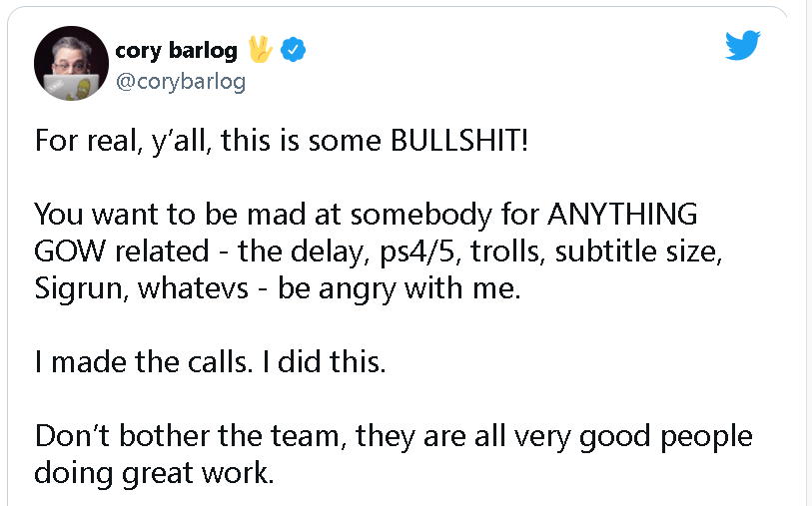
Task: Click the Vulcan salute hand emoji
Action: click(260, 49)
